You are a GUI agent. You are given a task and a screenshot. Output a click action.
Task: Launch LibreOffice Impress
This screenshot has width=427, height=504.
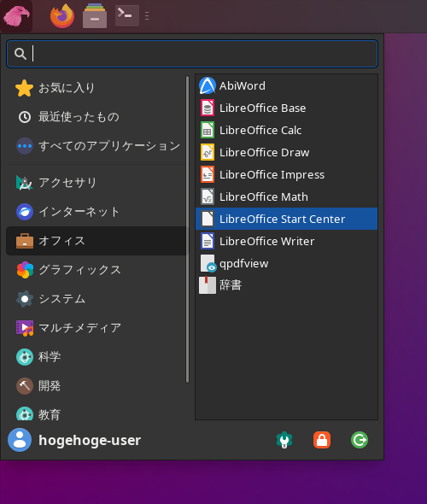pos(286,174)
